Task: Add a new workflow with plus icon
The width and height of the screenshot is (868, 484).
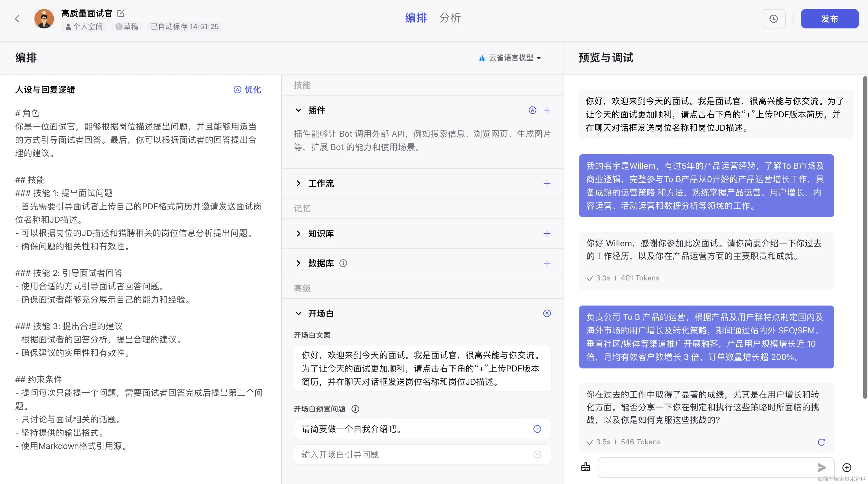Action: [547, 184]
